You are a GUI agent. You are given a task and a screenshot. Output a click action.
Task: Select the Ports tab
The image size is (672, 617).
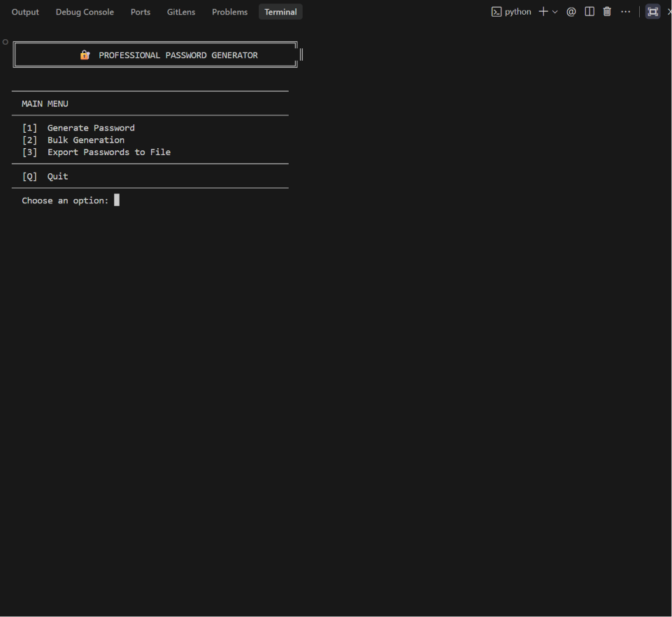pos(141,12)
